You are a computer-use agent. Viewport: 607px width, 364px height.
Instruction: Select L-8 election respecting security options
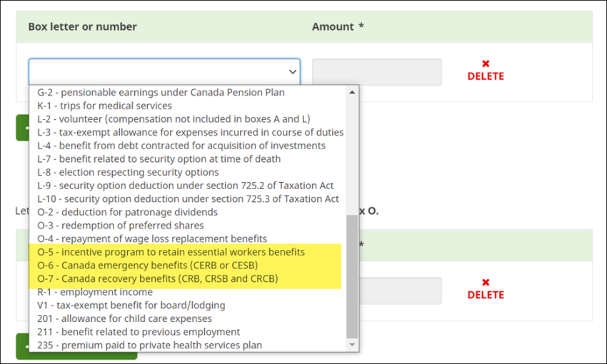[x=128, y=172]
